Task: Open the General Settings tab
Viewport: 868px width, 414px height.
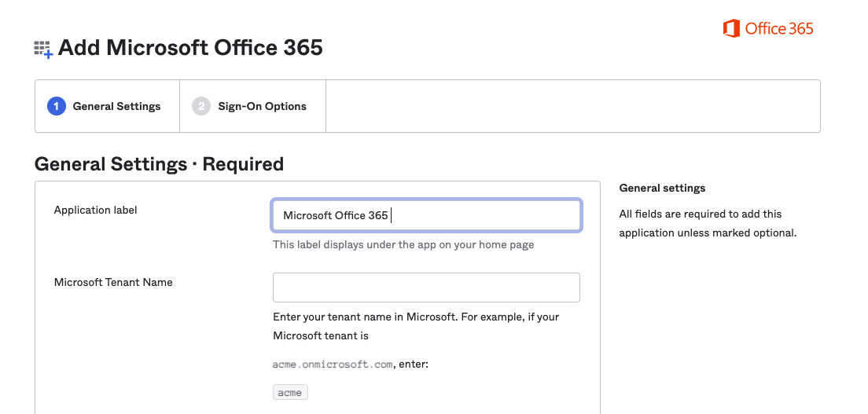Action: (x=108, y=106)
